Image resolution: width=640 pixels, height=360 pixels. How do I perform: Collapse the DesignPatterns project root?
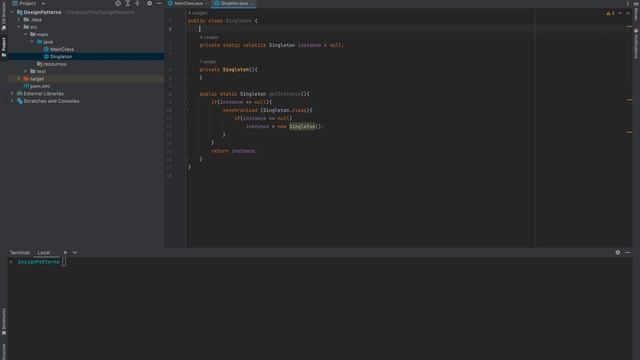tap(12, 12)
